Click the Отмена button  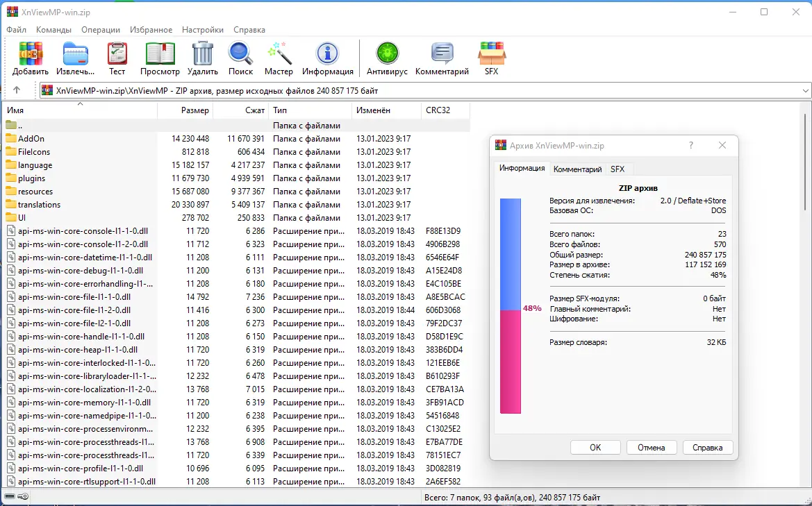tap(651, 448)
